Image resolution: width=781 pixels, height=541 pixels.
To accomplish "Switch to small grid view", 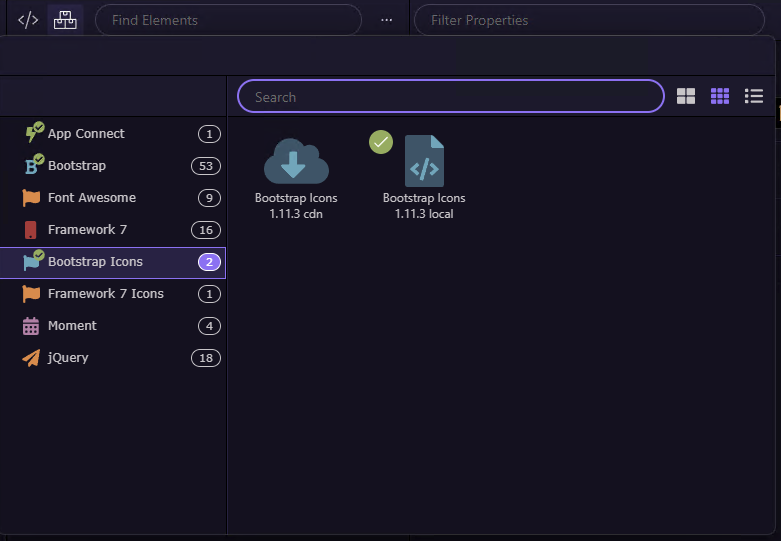I will pyautogui.click(x=720, y=96).
